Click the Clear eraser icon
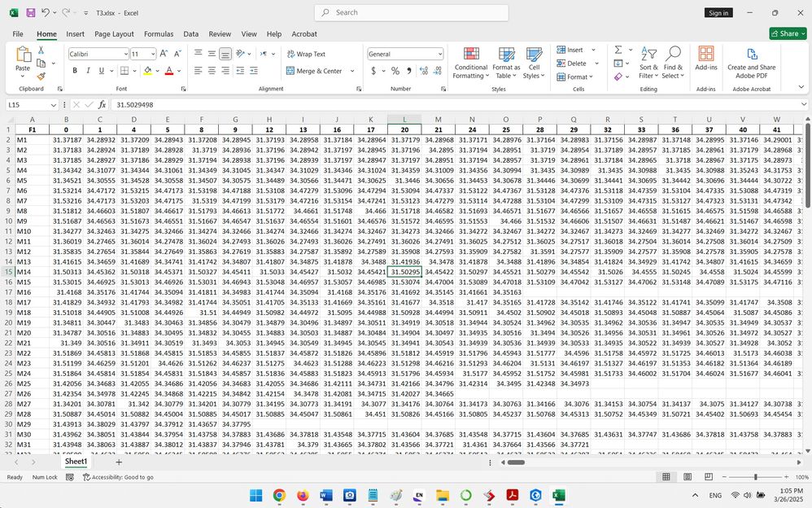This screenshot has height=508, width=812. coord(618,77)
